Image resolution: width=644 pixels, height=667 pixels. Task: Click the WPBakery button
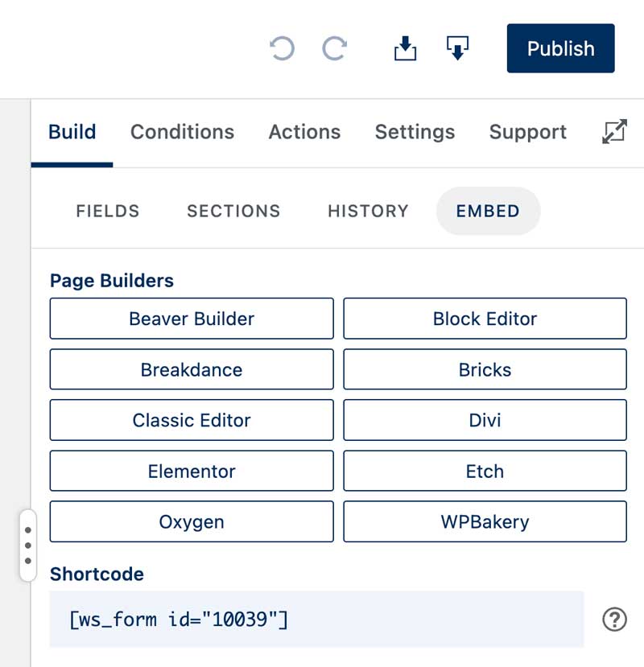point(485,521)
